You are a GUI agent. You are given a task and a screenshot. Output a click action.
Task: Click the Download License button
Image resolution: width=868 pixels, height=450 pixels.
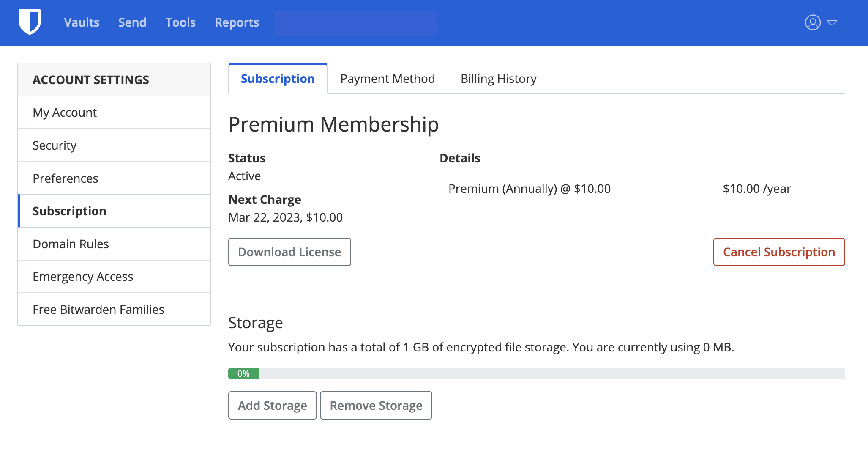click(289, 252)
